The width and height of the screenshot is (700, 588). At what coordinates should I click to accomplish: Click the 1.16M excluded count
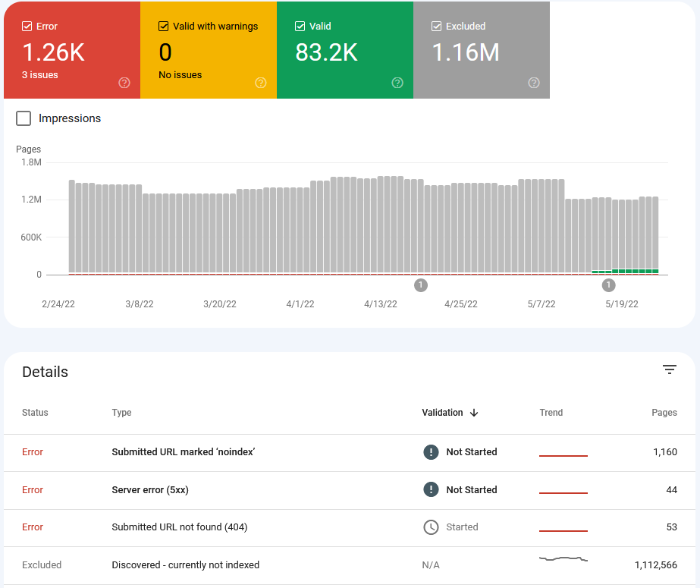(x=466, y=52)
